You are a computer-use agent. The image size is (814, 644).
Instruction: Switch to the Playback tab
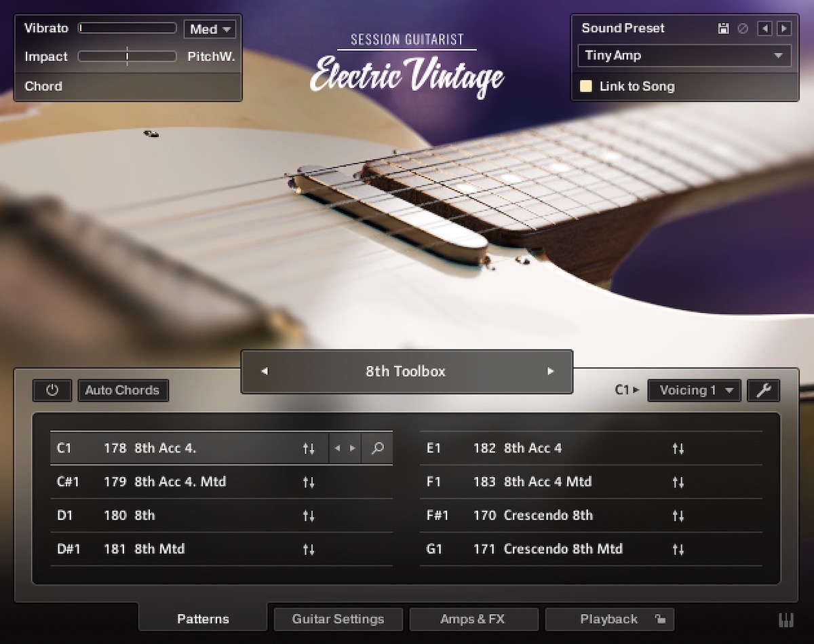tap(608, 619)
